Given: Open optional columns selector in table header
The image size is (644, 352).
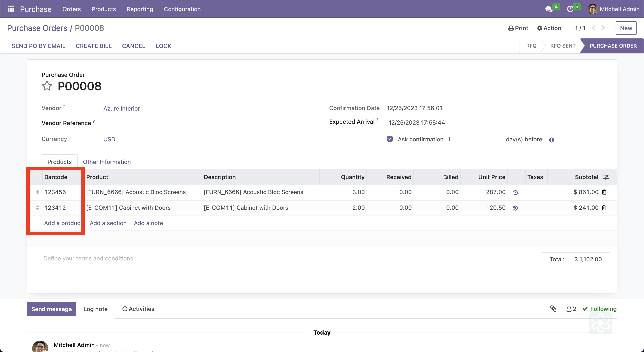Looking at the screenshot, I should (x=606, y=177).
